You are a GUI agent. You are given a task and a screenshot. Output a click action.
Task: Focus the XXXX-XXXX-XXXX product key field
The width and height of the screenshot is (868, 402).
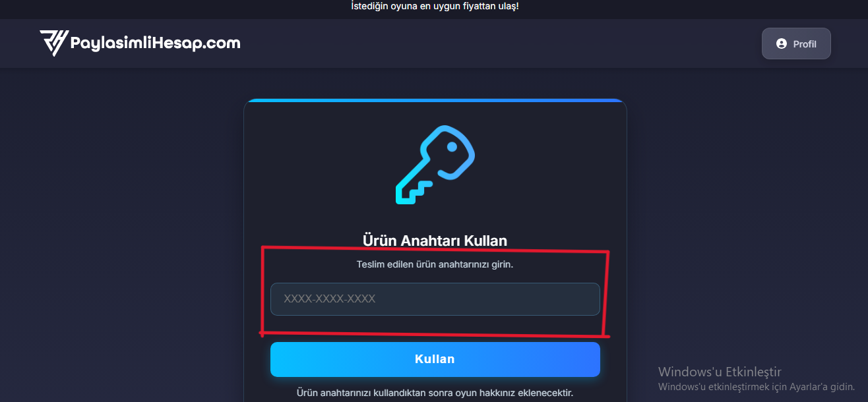click(x=435, y=299)
